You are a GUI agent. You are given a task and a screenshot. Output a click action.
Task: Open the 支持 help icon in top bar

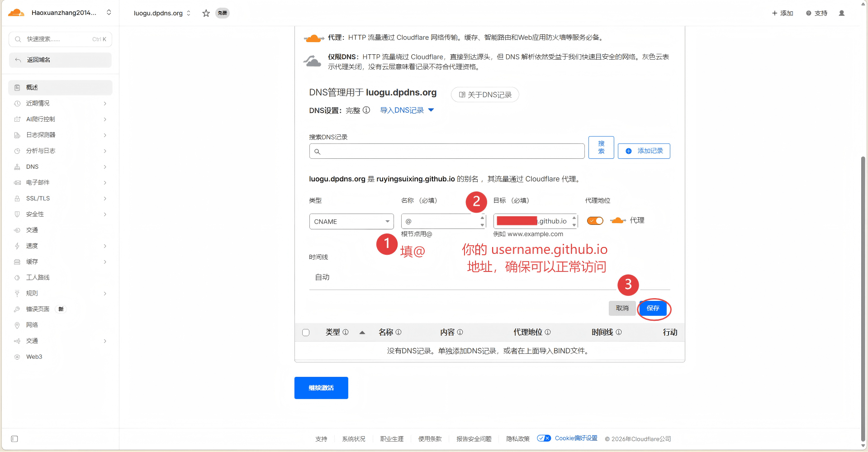[808, 13]
